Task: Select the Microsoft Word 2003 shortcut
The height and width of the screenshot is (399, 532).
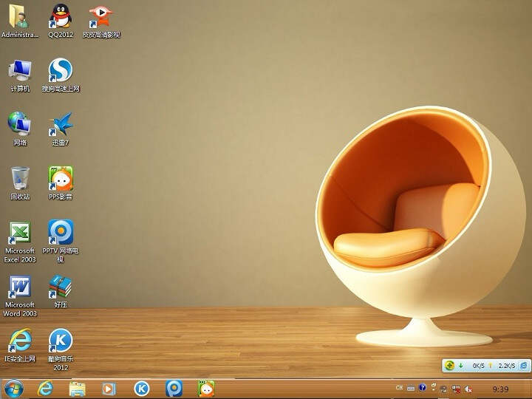Action: (x=20, y=287)
